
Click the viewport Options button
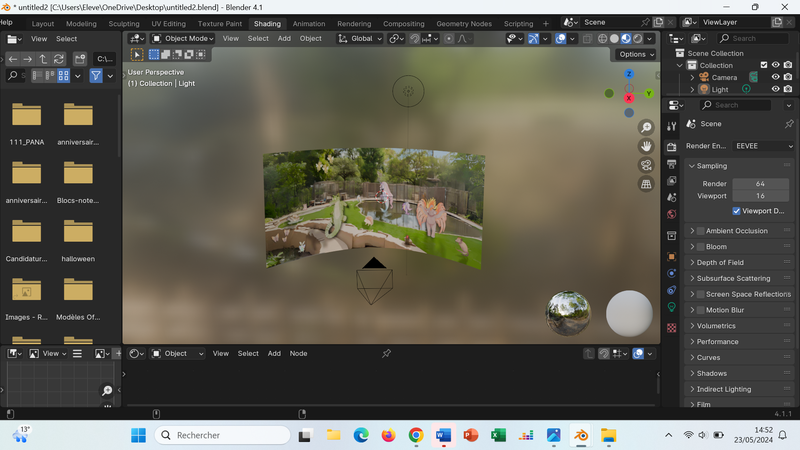(636, 54)
